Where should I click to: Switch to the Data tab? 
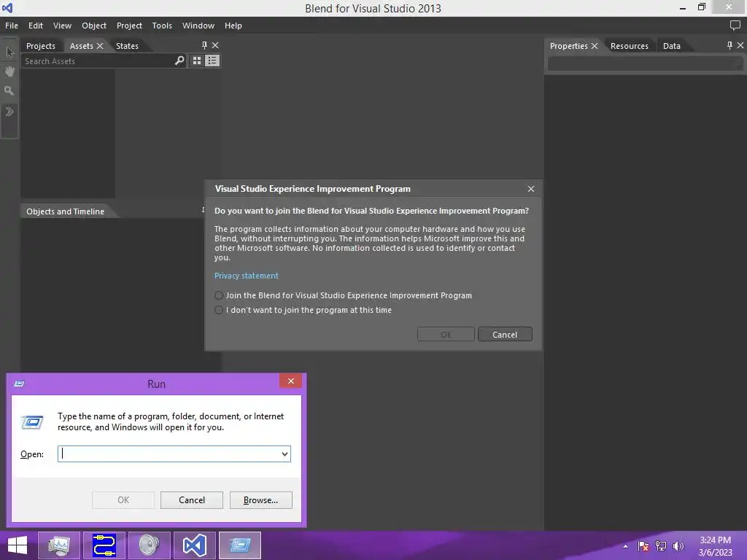[x=672, y=46]
